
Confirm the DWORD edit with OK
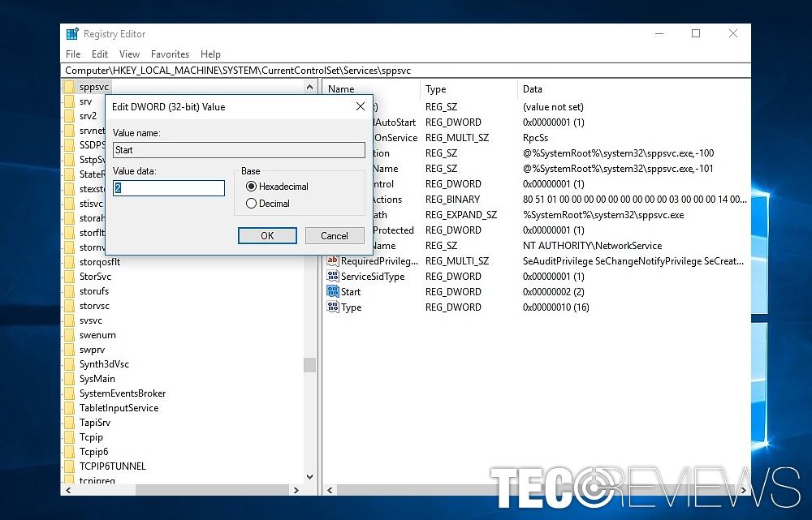(x=267, y=235)
